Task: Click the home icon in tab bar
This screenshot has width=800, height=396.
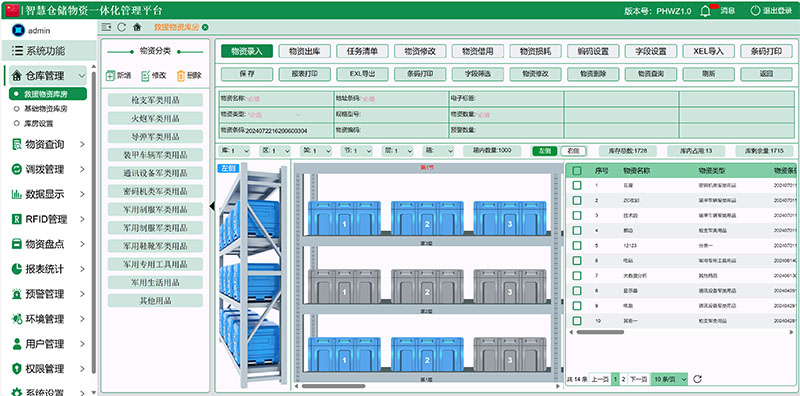Action: click(137, 27)
